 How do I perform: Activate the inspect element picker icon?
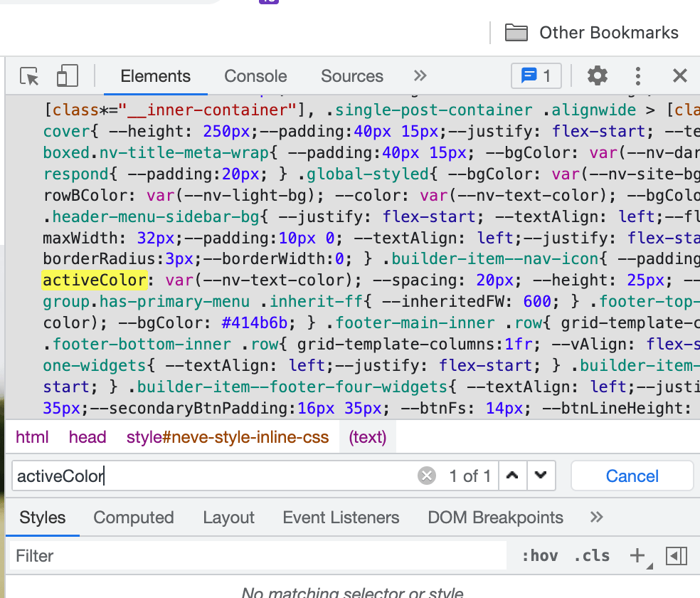tap(29, 76)
